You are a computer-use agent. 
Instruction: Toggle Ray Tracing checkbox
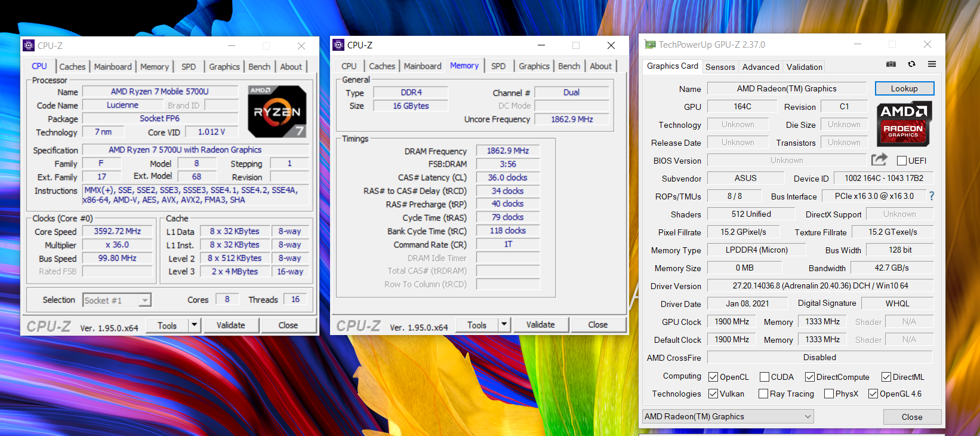pyautogui.click(x=763, y=394)
